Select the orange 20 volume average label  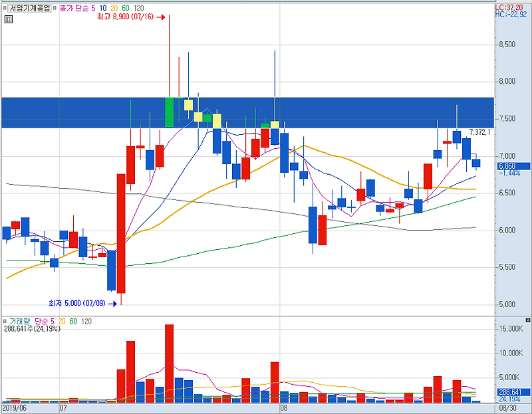point(62,321)
